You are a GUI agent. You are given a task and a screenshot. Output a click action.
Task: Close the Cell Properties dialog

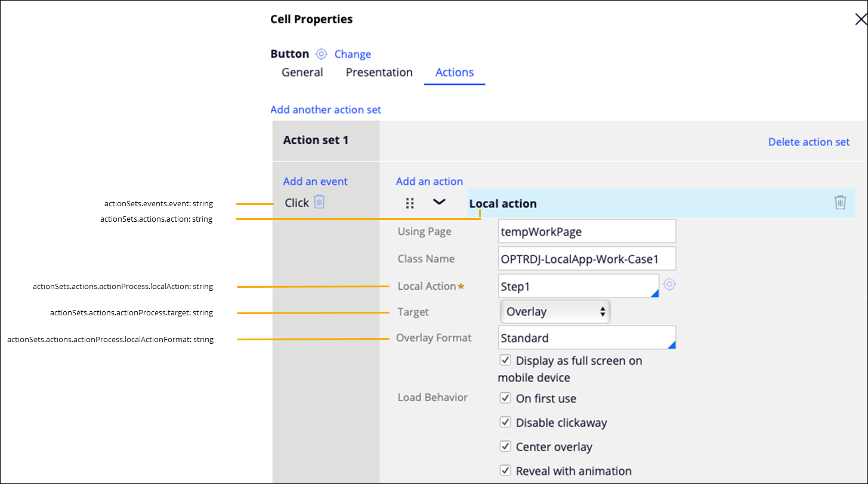[x=861, y=20]
